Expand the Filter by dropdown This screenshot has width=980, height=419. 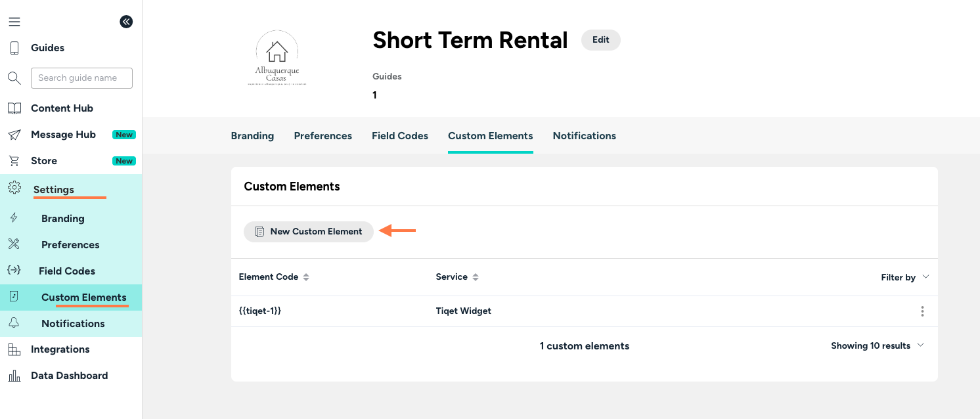[904, 277]
